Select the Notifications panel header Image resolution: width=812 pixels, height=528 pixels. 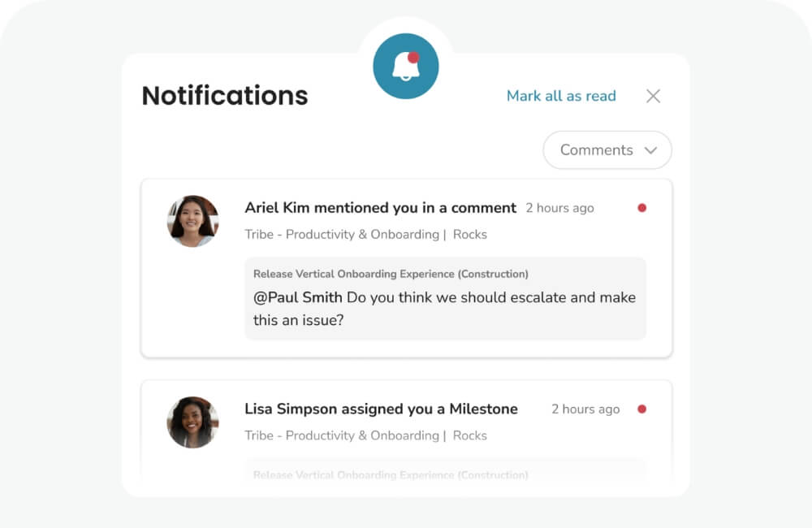tap(225, 96)
